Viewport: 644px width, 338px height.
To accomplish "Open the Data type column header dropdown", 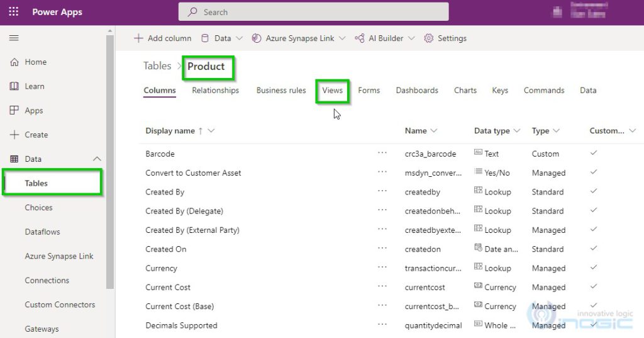I will 517,131.
